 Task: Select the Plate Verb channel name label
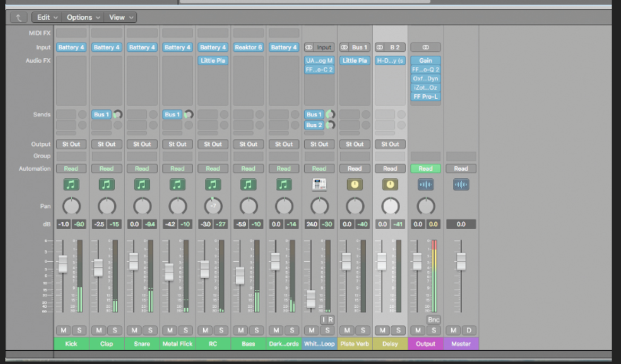355,344
